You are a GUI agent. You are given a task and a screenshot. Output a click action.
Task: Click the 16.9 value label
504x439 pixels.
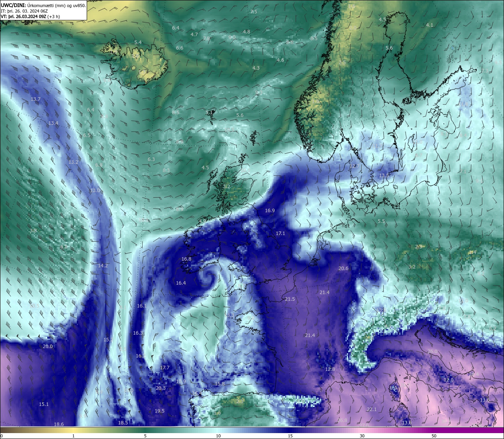click(270, 211)
